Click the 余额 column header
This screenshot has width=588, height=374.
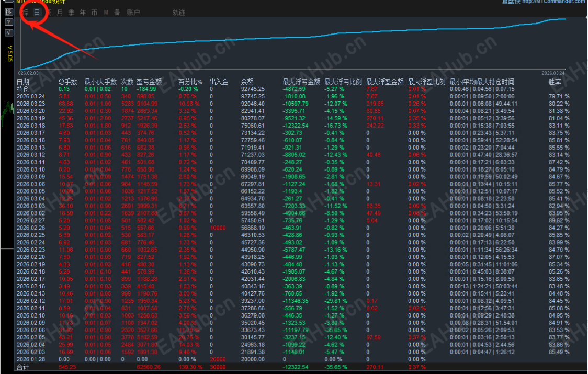tap(247, 82)
